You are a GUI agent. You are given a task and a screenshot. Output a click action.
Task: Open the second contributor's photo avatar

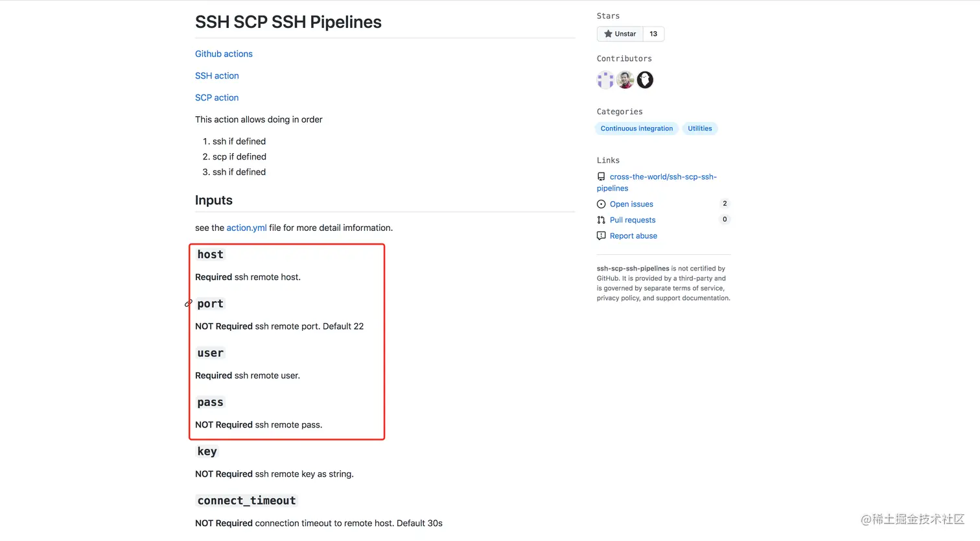click(x=625, y=80)
